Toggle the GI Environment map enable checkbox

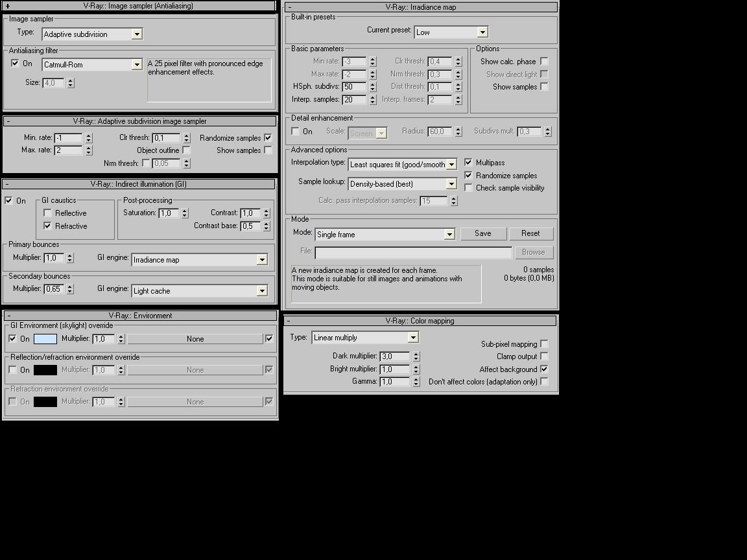click(x=268, y=338)
